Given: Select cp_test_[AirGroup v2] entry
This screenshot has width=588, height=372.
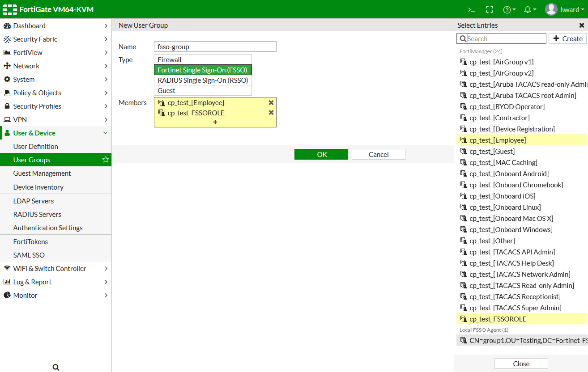Looking at the screenshot, I should [x=521, y=73].
